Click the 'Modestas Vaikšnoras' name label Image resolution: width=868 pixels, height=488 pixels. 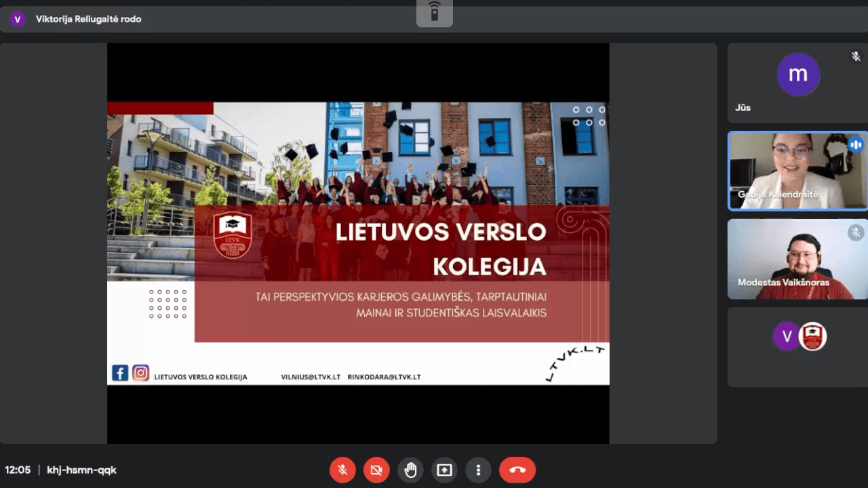[x=783, y=282]
